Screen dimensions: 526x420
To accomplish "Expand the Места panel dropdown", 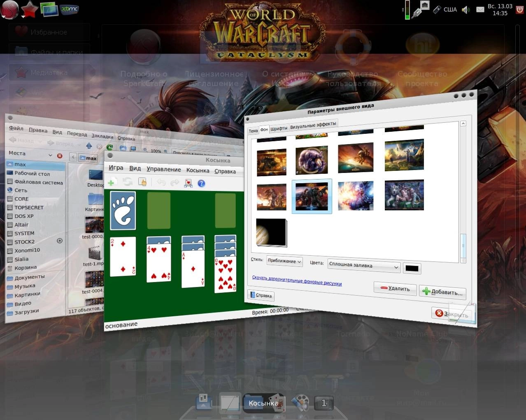I will click(x=50, y=155).
